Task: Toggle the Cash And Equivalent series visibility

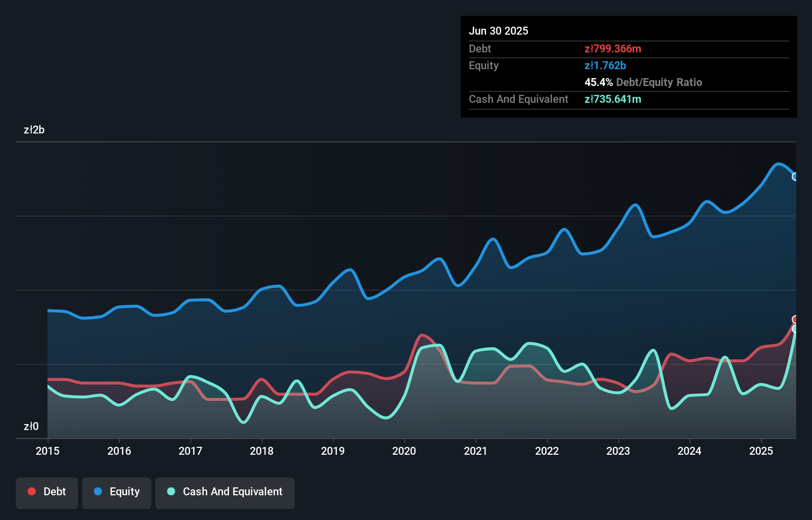Action: [225, 492]
